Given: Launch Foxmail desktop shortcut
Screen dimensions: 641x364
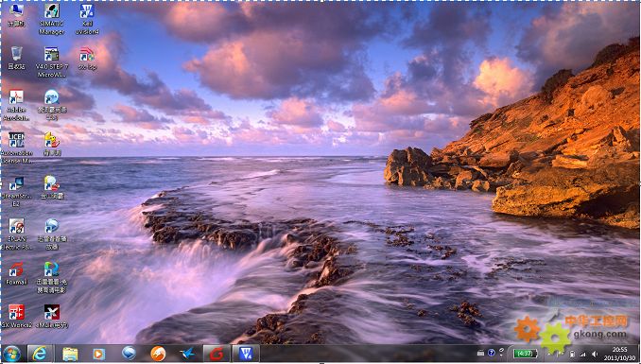Looking at the screenshot, I should [16, 273].
